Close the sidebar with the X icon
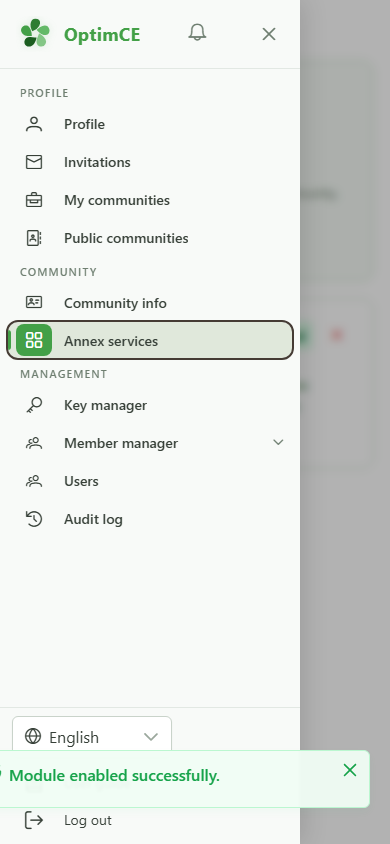The width and height of the screenshot is (390, 844). pos(268,34)
